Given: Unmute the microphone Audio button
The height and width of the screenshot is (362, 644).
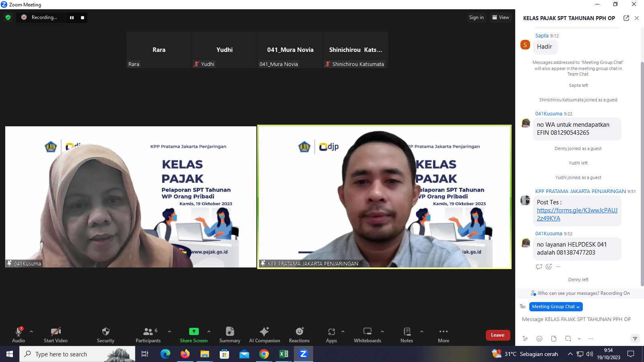Looking at the screenshot, I should click(x=19, y=331).
